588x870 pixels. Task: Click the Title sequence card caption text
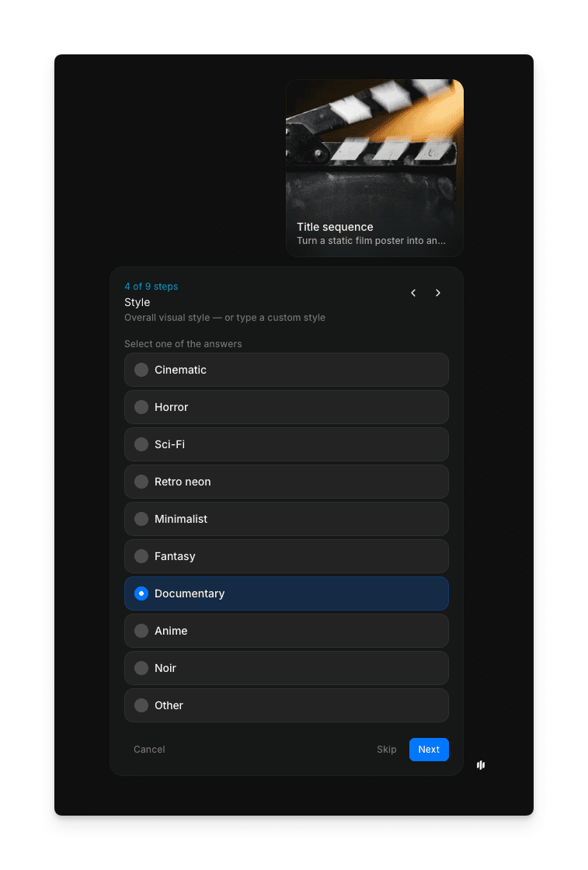pos(336,227)
